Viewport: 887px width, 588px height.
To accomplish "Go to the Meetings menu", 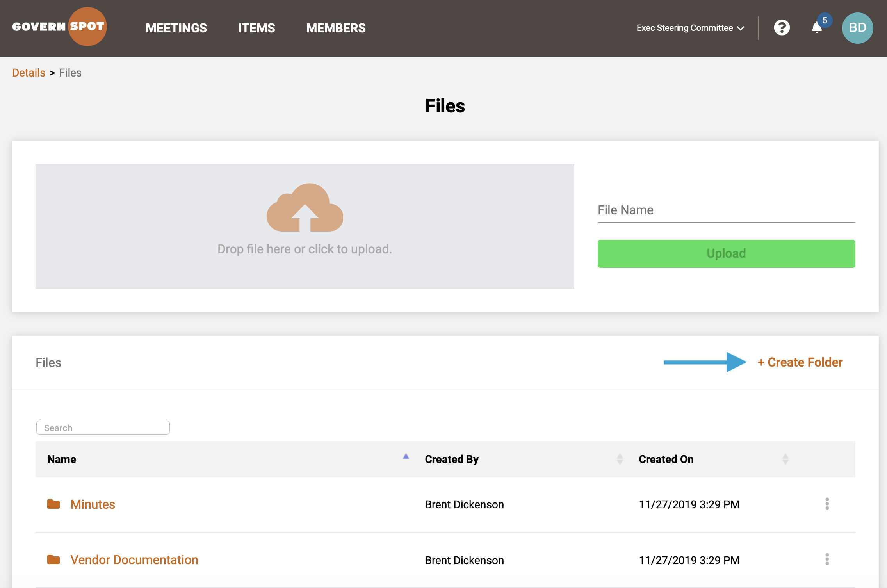I will click(176, 28).
